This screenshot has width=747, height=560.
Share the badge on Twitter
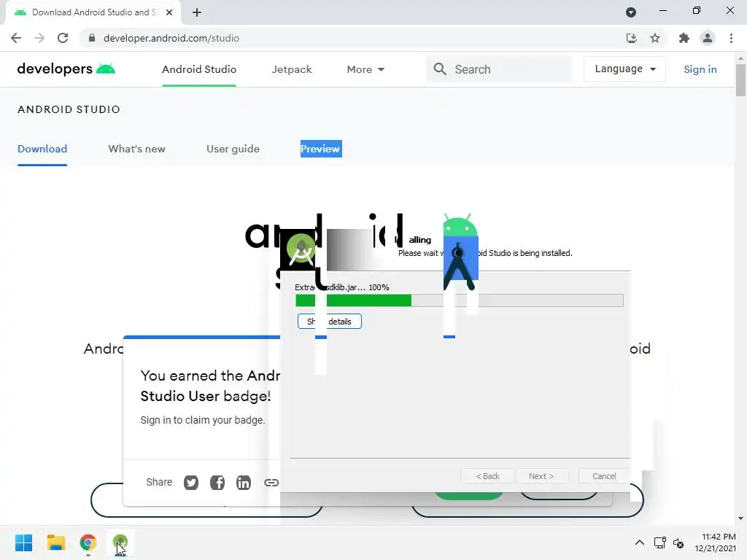click(191, 483)
